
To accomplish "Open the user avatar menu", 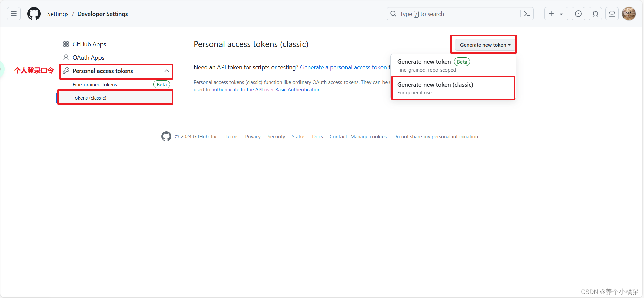I will click(629, 14).
